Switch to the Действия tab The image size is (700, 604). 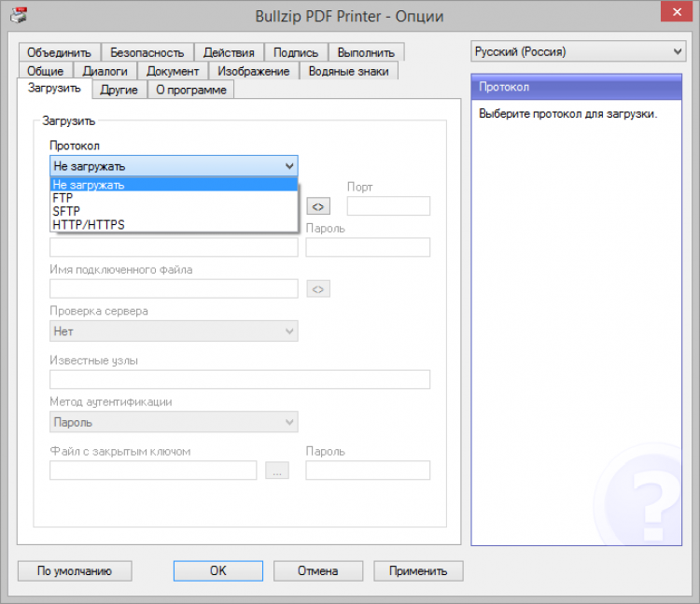coord(229,52)
